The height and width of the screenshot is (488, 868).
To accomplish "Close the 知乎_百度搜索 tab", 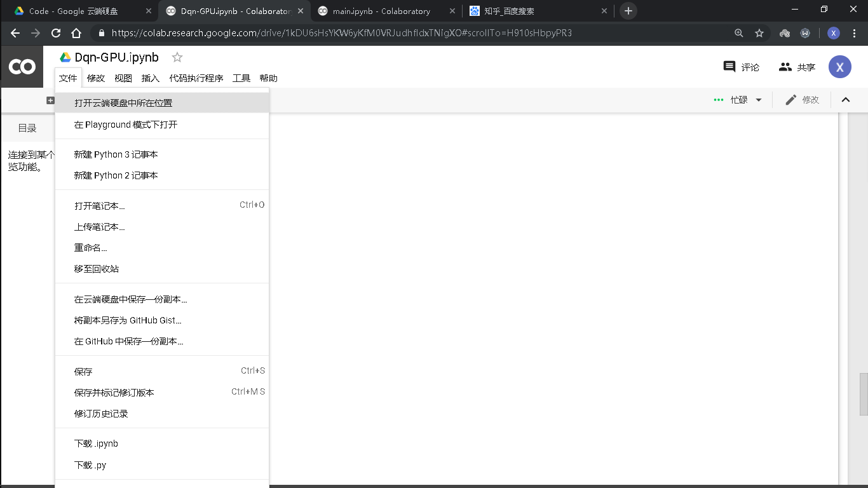I will tap(604, 11).
